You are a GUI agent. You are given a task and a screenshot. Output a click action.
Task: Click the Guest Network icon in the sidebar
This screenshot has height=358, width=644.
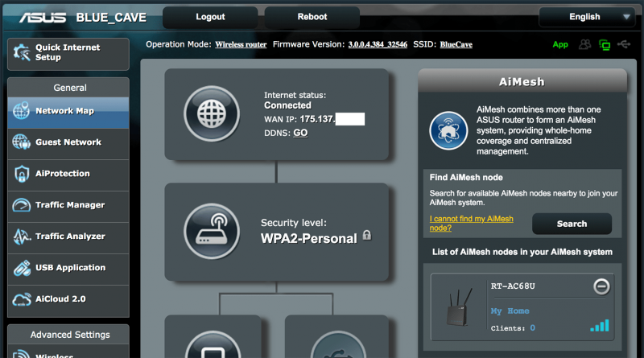click(x=21, y=142)
